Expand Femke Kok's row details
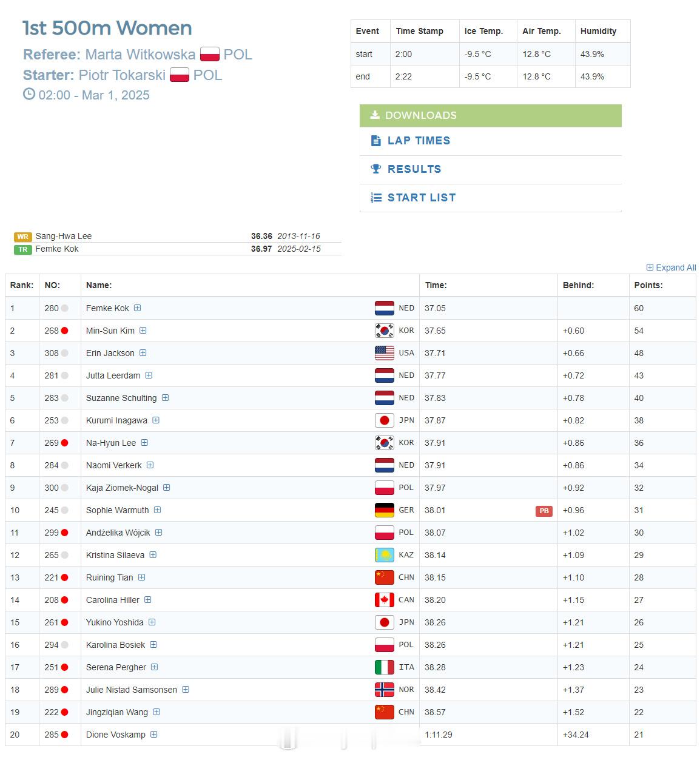This screenshot has height=757, width=700. pos(138,308)
